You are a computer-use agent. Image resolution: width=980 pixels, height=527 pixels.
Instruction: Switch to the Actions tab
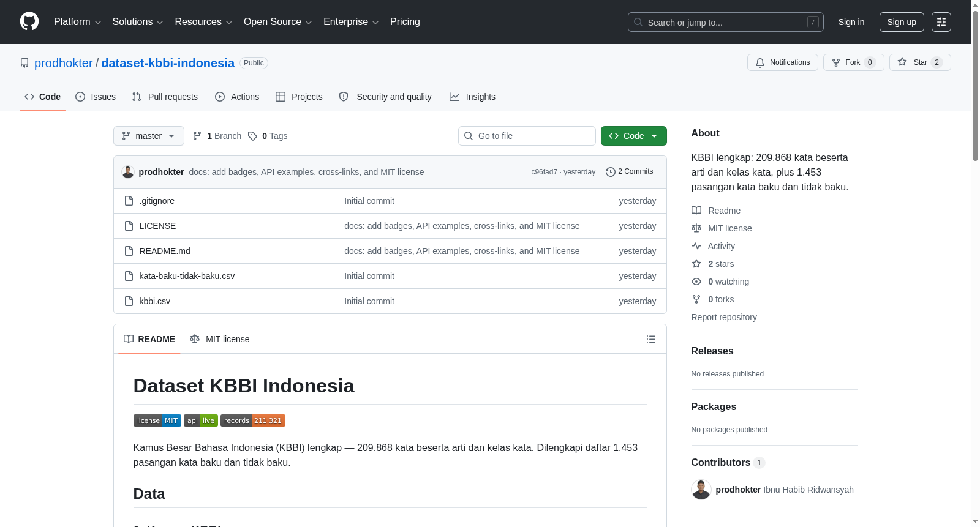[x=237, y=97]
